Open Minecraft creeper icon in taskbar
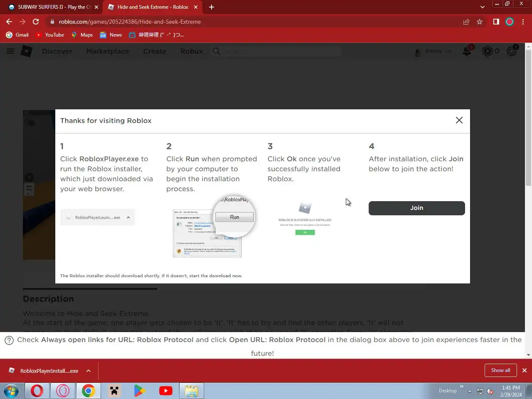 (x=114, y=391)
